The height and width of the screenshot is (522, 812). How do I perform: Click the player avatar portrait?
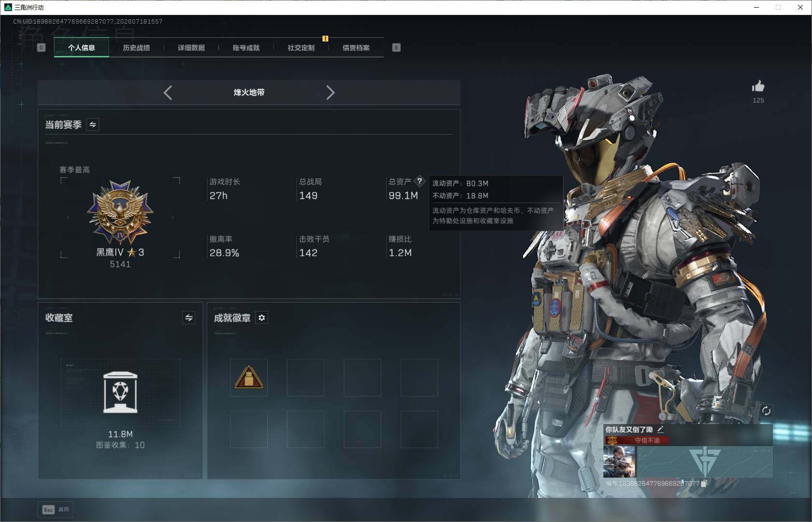(619, 462)
